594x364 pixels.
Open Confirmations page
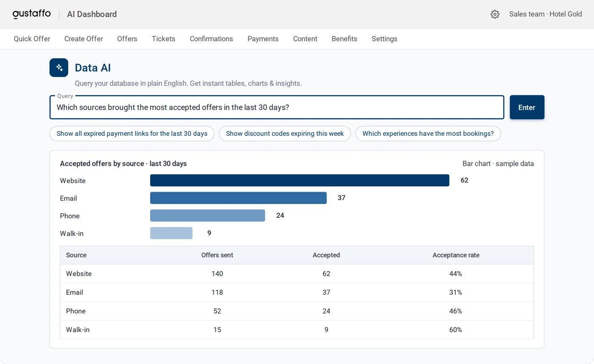211,39
